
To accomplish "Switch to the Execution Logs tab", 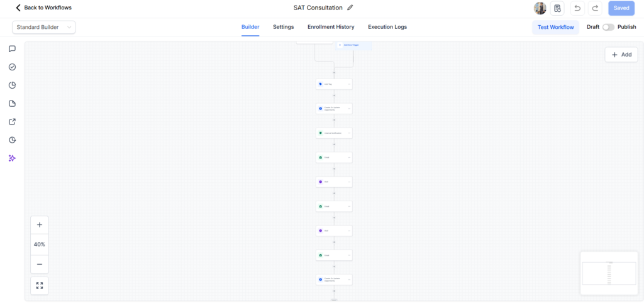I will click(387, 27).
